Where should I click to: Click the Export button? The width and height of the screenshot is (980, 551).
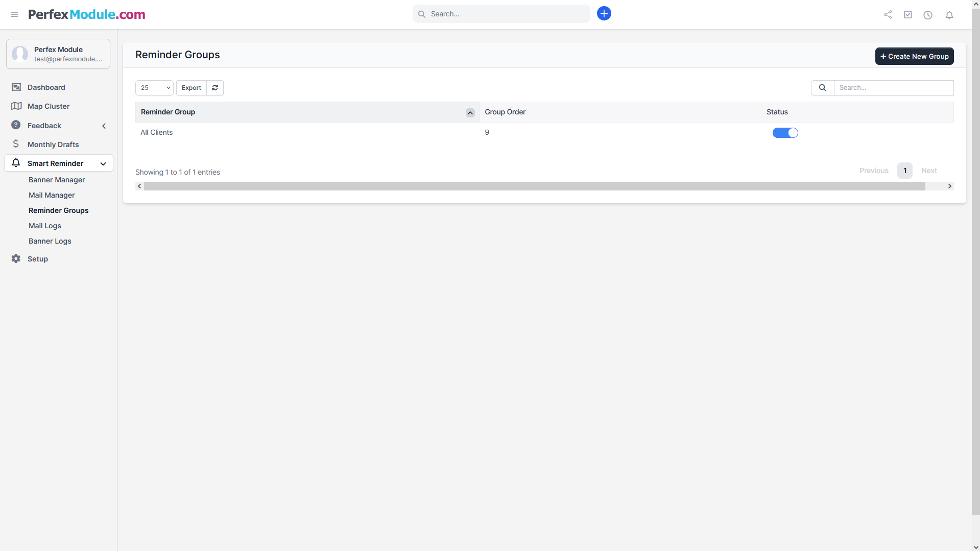click(x=192, y=88)
